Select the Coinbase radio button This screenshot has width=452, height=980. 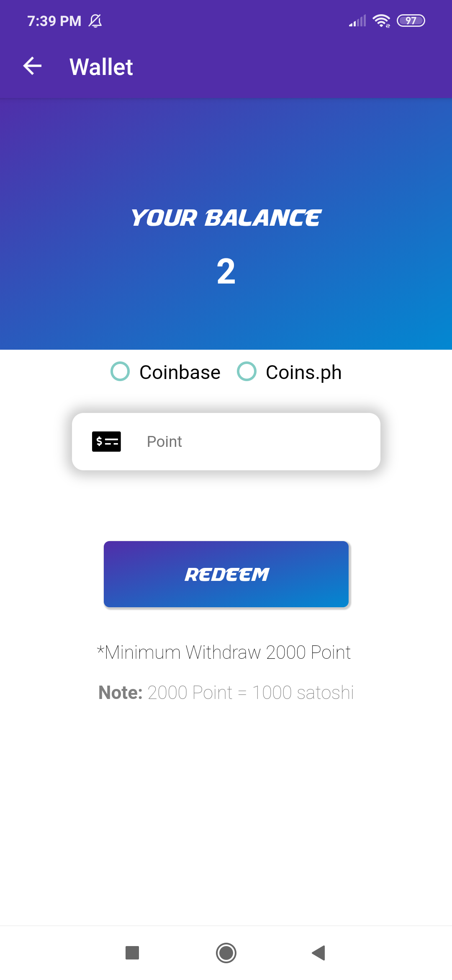(120, 371)
